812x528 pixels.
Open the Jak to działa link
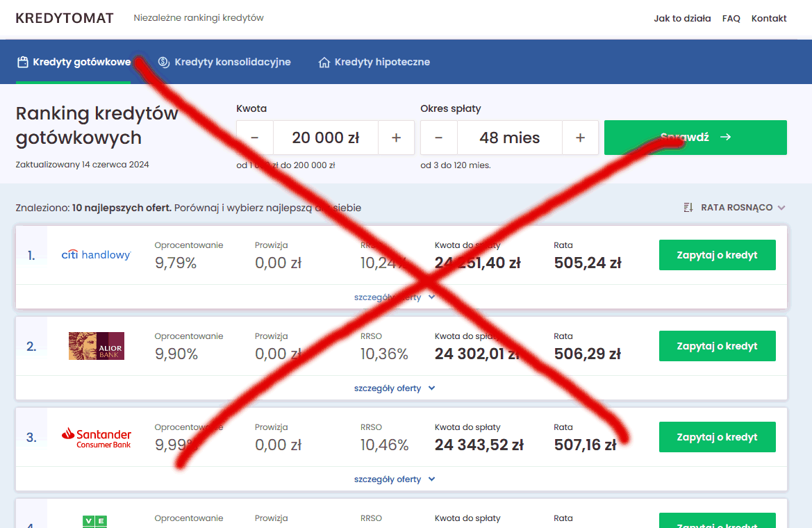tap(682, 18)
